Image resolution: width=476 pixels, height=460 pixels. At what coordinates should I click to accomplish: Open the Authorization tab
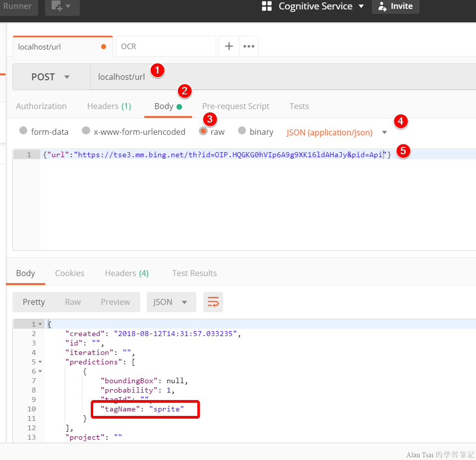(x=41, y=106)
